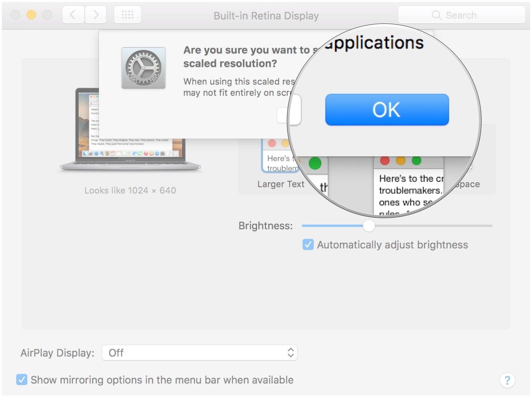Click the Brightness slider handle
The width and height of the screenshot is (532, 397).
point(368,226)
